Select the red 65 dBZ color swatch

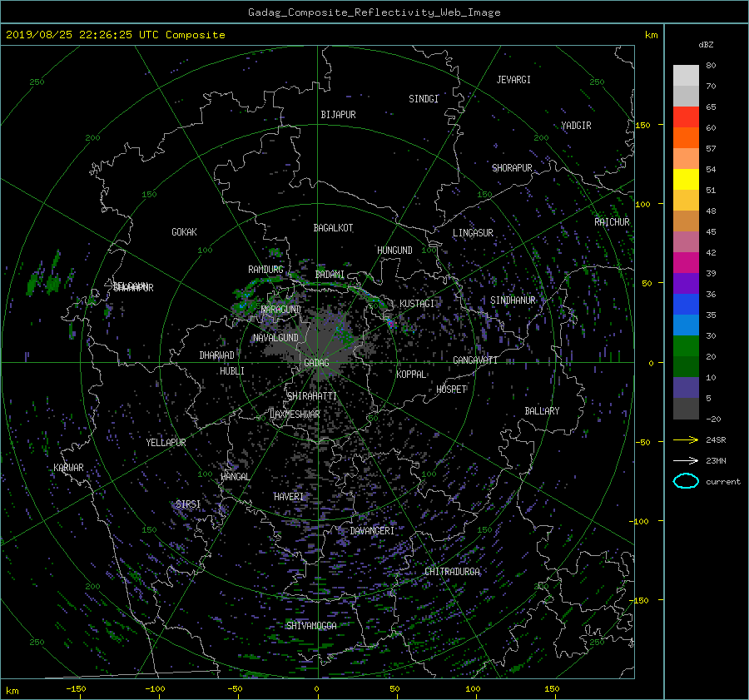(686, 117)
